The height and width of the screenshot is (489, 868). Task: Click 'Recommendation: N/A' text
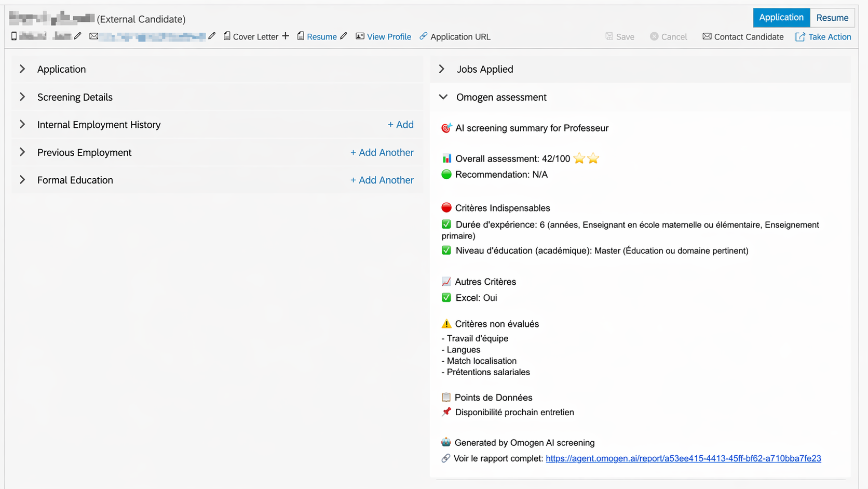(x=501, y=175)
